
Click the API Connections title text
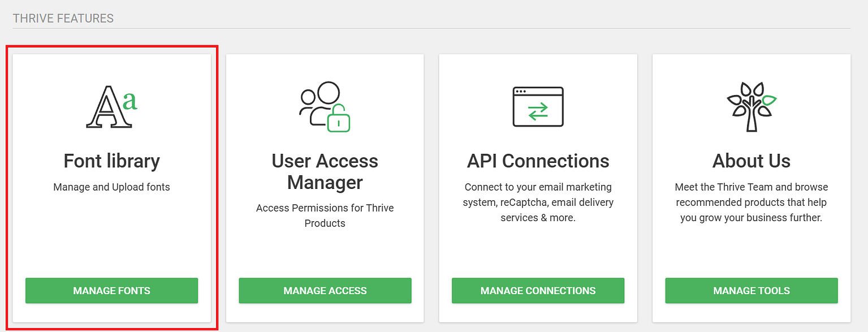pyautogui.click(x=538, y=161)
